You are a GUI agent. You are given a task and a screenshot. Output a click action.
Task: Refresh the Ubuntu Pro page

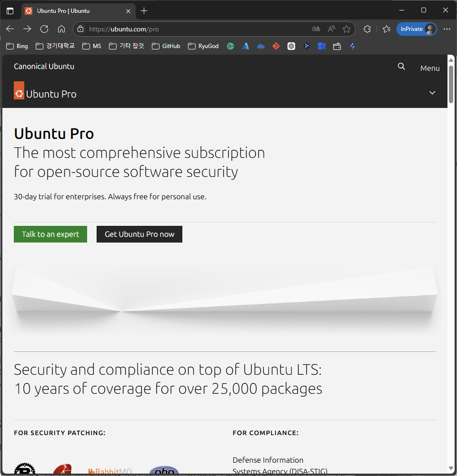tap(44, 29)
